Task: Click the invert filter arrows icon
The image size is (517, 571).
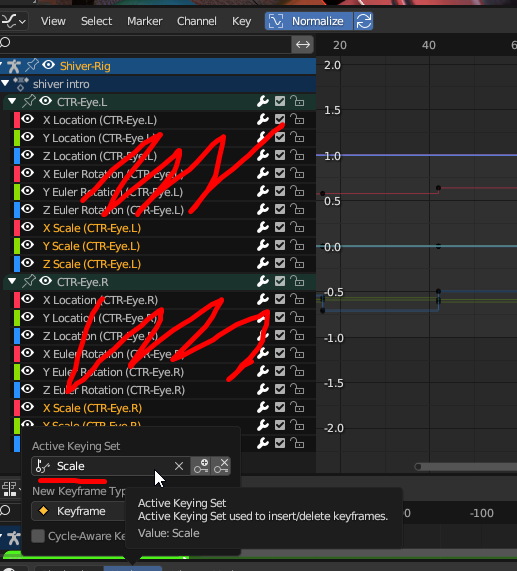Action: pyautogui.click(x=303, y=44)
